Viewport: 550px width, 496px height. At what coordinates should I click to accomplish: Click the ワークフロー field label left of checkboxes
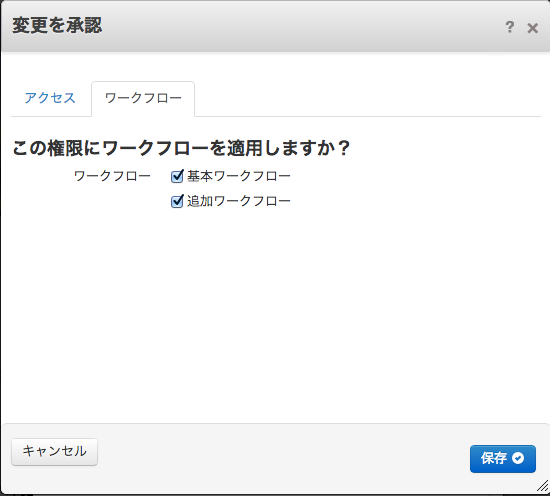click(x=112, y=176)
